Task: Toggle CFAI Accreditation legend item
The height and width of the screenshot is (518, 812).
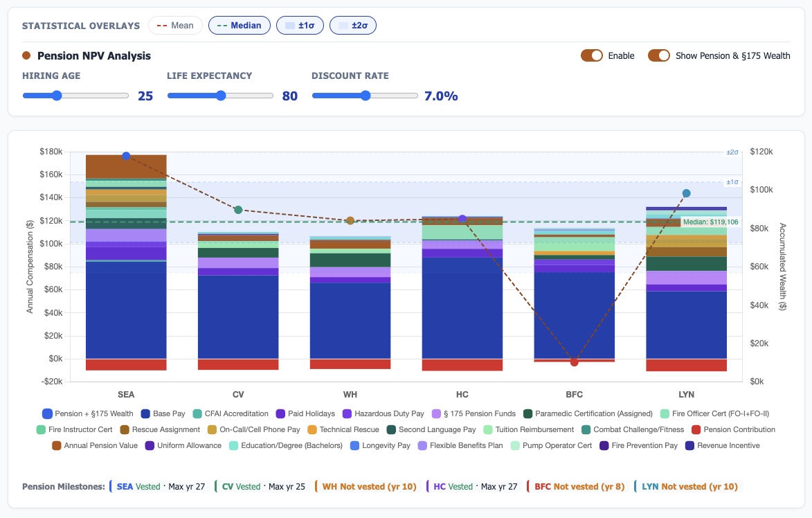Action: (231, 414)
